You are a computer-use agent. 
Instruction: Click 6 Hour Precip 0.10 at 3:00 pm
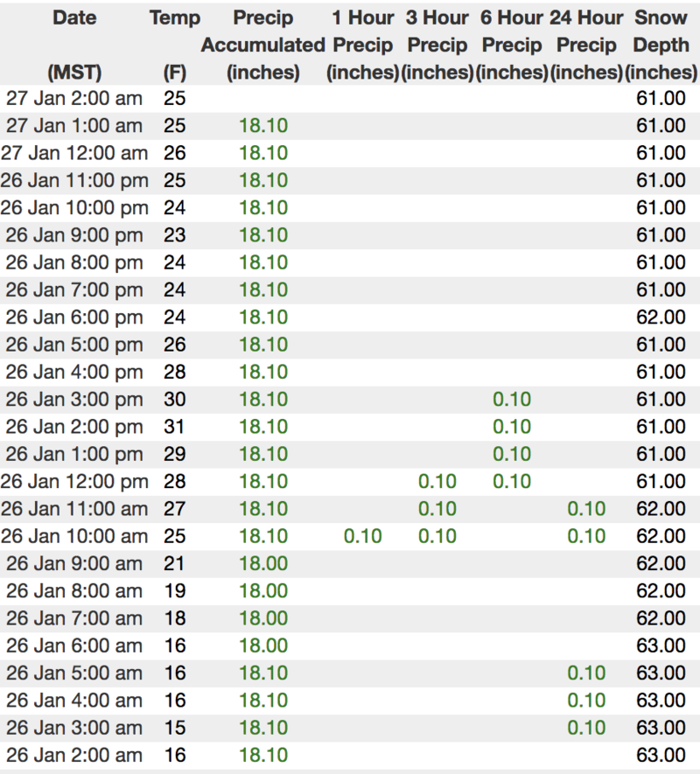pyautogui.click(x=512, y=399)
